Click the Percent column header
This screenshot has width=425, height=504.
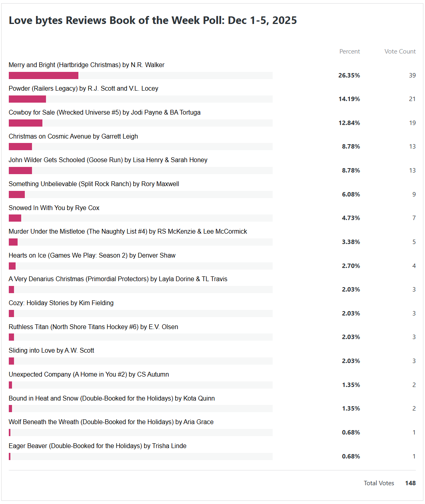349,52
